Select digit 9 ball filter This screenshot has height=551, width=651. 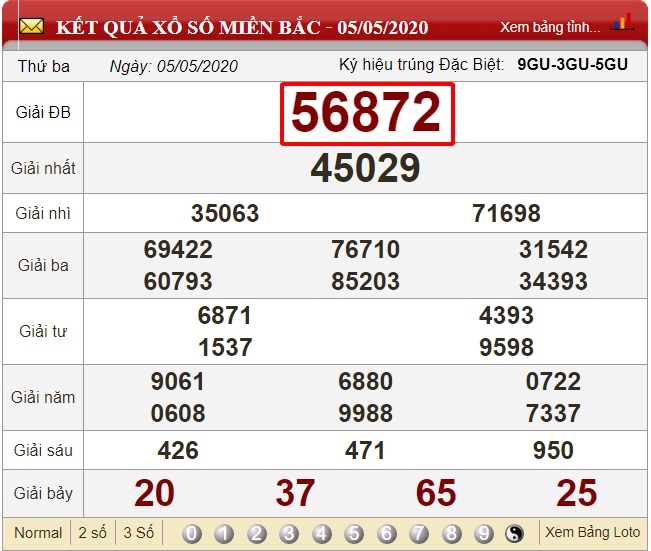pyautogui.click(x=484, y=533)
